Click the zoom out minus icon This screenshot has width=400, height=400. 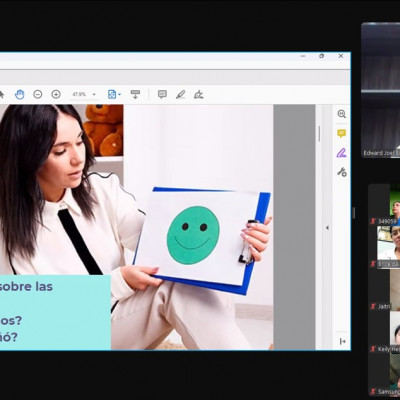[38, 94]
